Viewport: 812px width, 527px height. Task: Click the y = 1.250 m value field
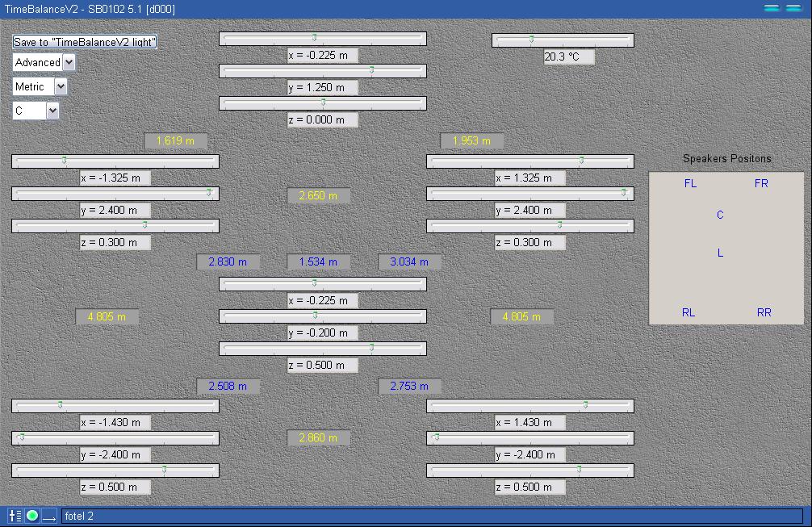(323, 87)
